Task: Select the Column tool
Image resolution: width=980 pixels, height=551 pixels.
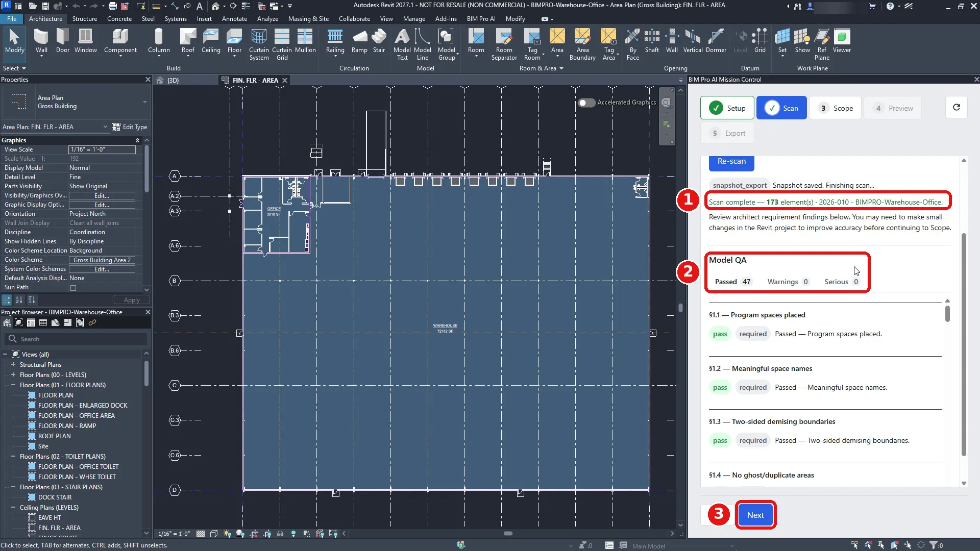Action: pos(159,41)
